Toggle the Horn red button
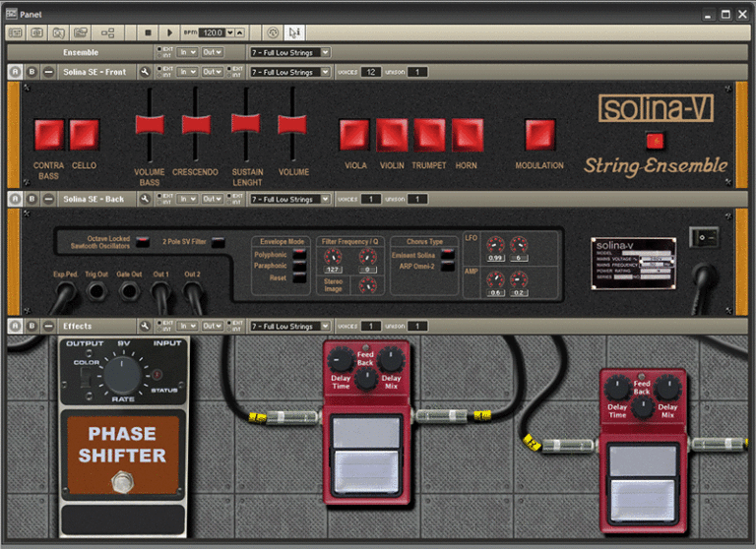 [x=467, y=135]
